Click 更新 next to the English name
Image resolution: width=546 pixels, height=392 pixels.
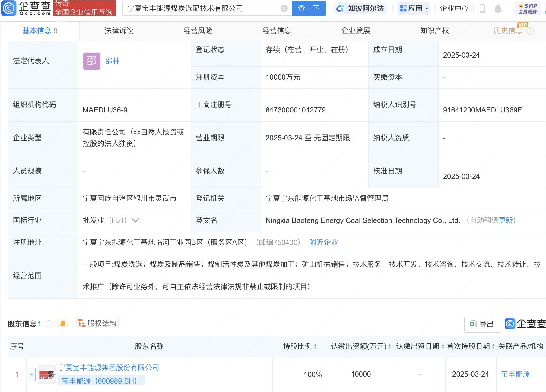(506, 220)
